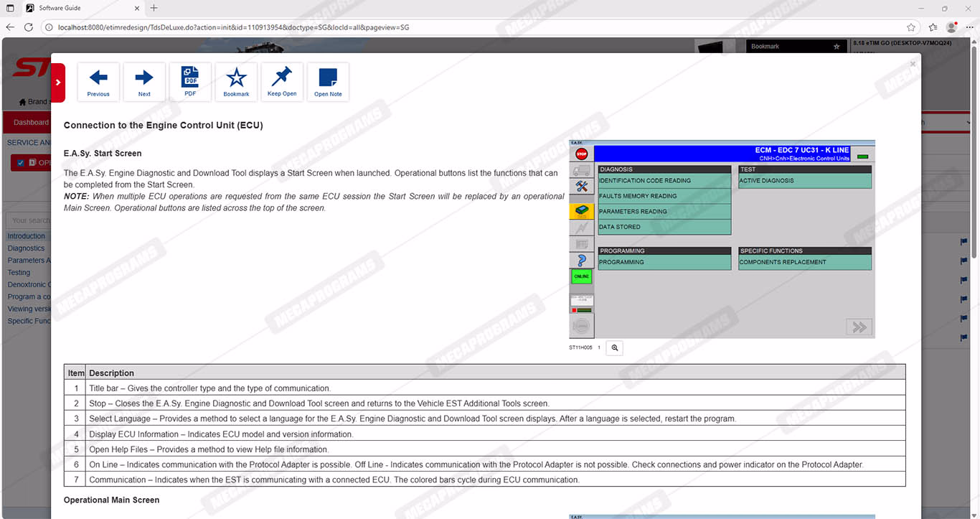Select the Diagnostics sidebar link
Image resolution: width=980 pixels, height=519 pixels.
tap(27, 248)
